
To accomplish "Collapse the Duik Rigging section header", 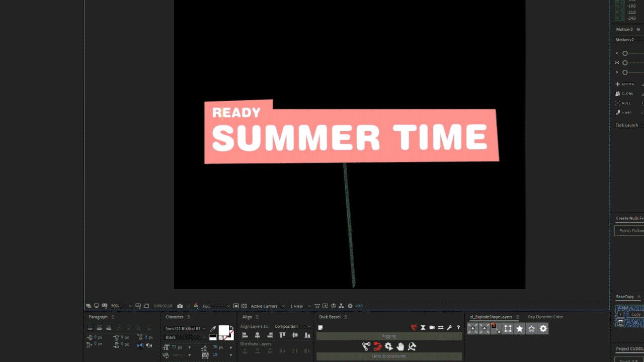I will [389, 336].
